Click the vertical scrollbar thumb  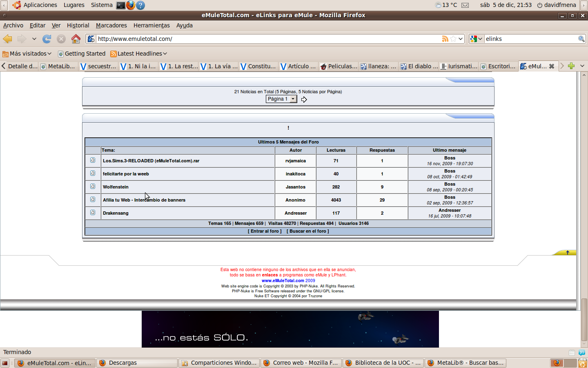click(584, 320)
